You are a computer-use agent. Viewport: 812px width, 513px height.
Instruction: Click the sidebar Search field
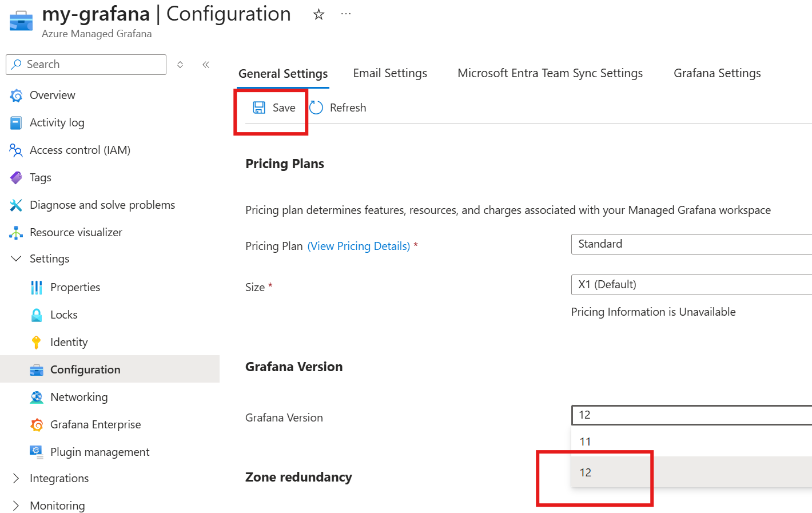point(91,65)
